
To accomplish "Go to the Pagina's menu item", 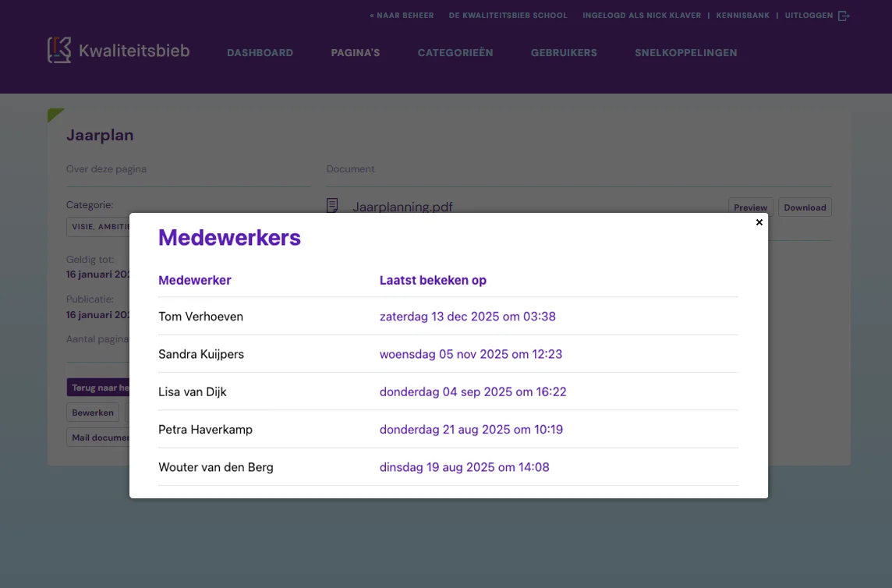I will click(x=356, y=52).
